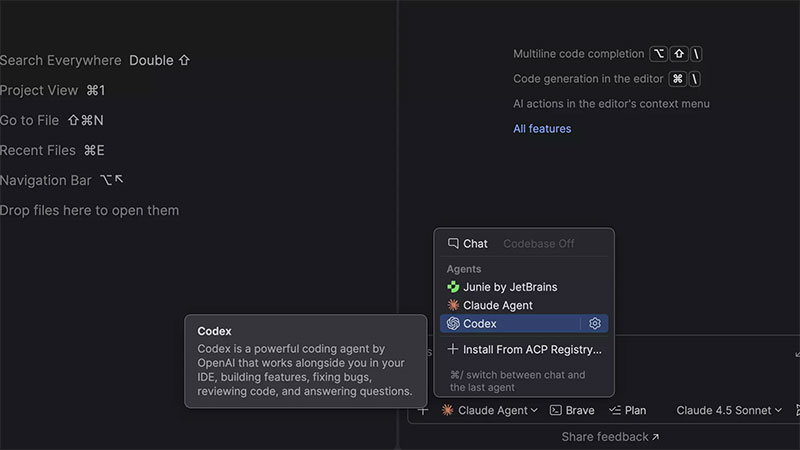Open the Share feedback link
This screenshot has width=800, height=450.
click(610, 437)
